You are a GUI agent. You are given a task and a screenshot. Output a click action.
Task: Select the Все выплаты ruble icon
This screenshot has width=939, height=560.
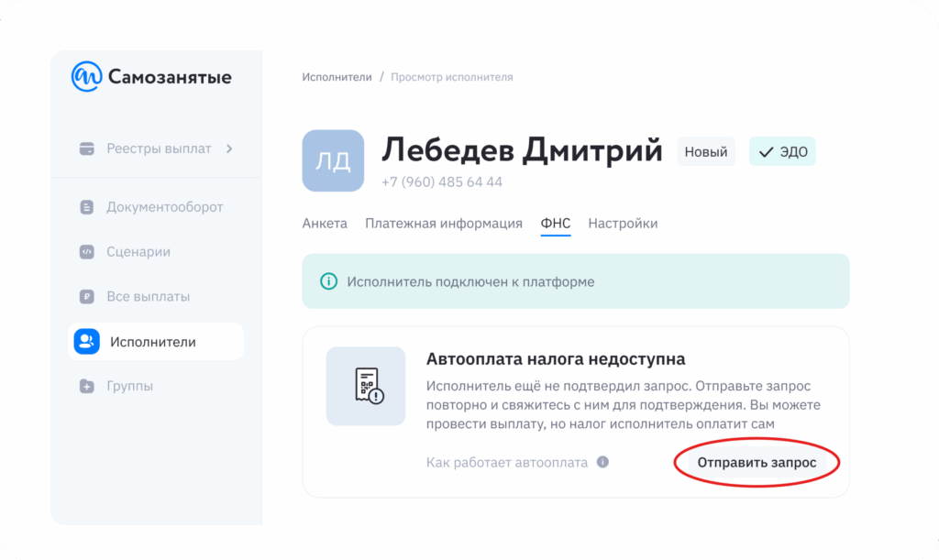87,297
